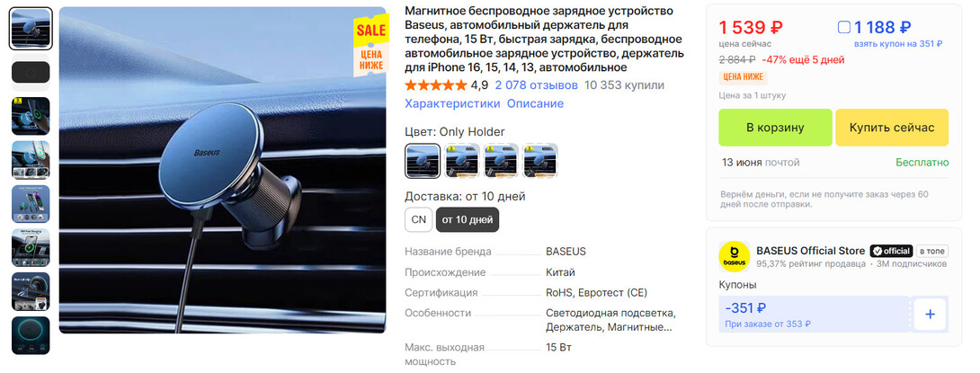Open the Описание tab link
This screenshot has height=373, width=980.
(x=535, y=103)
